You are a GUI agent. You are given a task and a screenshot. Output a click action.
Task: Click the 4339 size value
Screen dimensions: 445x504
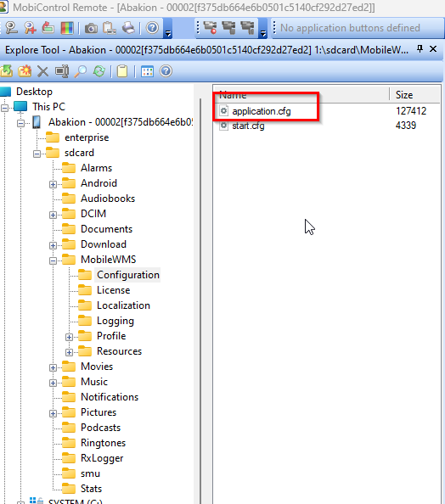[405, 126]
